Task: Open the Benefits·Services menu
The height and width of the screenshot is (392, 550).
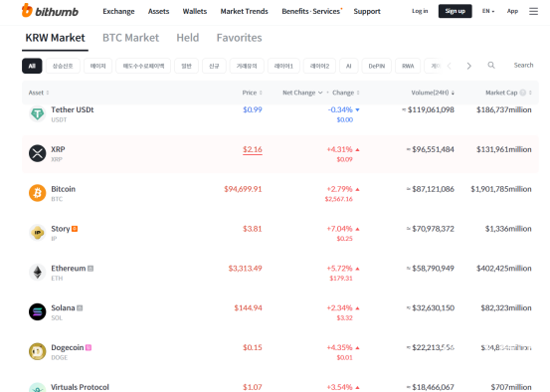Action: point(311,11)
